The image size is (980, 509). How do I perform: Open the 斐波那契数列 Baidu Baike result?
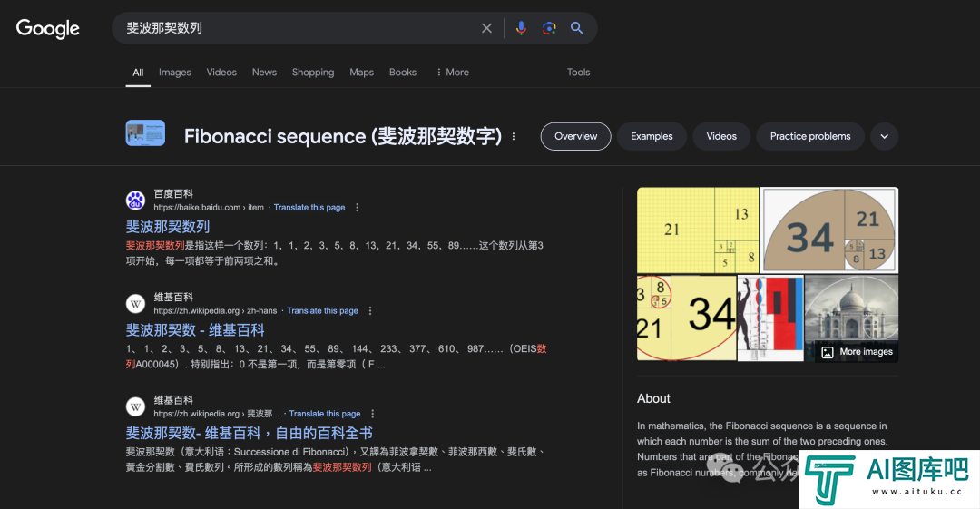168,226
